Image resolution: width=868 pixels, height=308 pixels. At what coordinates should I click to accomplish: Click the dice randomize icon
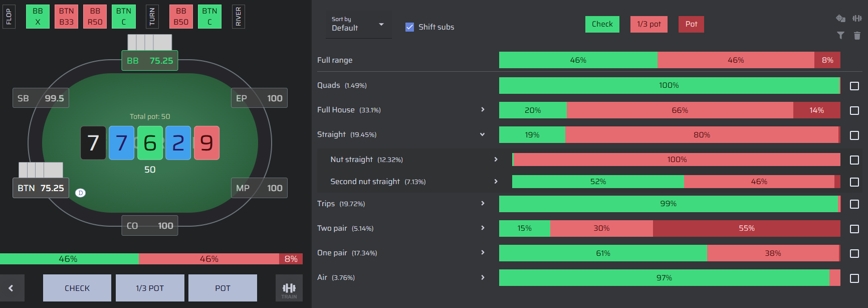(840, 19)
